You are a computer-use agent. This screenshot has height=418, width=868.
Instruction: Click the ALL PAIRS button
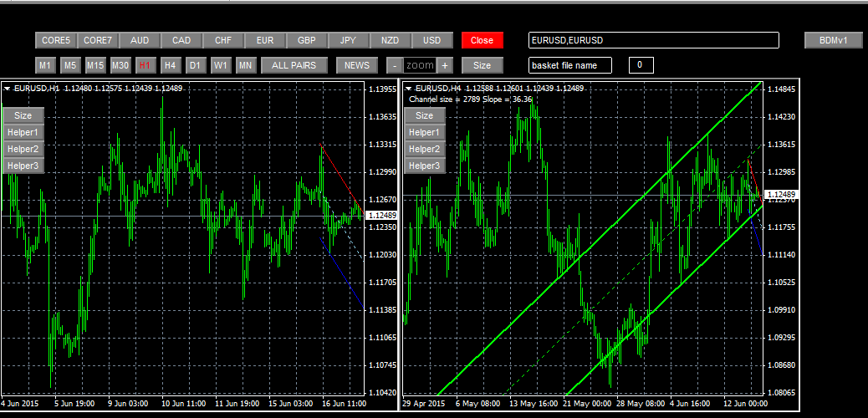294,65
